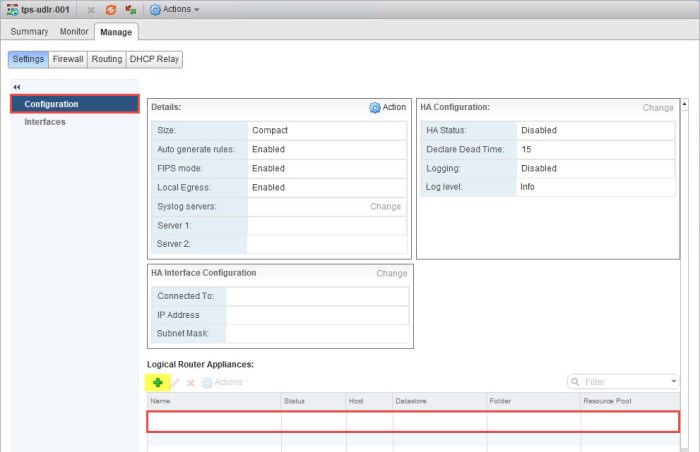Click the red delete X icon above appliances table
Image resolution: width=700 pixels, height=452 pixels.
click(x=190, y=382)
